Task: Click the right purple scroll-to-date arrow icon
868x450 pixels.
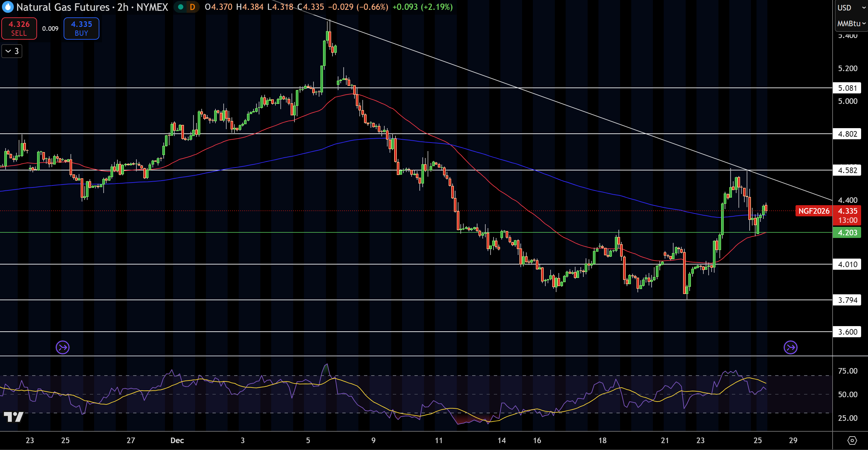Action: (x=791, y=347)
